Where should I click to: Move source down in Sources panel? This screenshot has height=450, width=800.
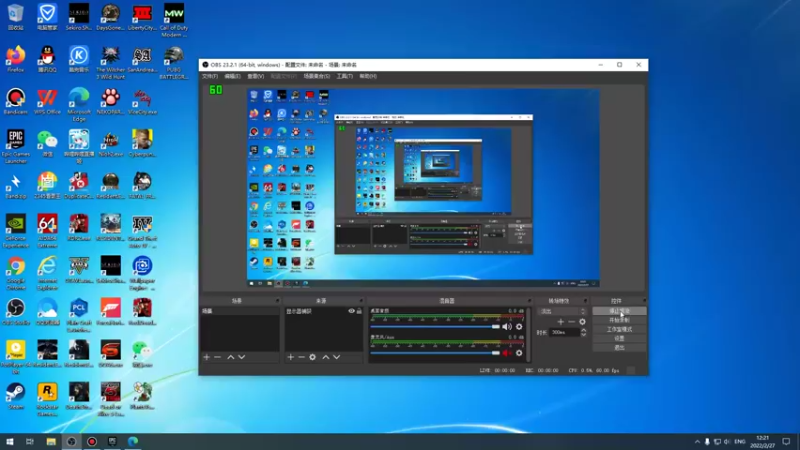click(x=337, y=357)
